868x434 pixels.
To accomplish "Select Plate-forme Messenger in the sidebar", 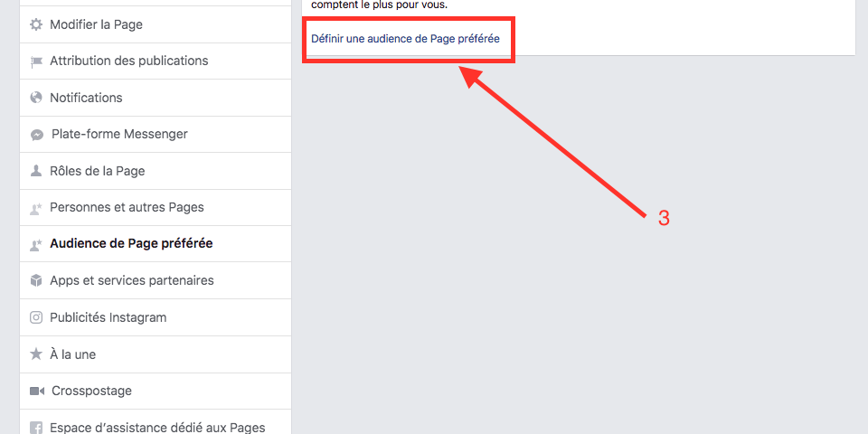I will 156,135.
